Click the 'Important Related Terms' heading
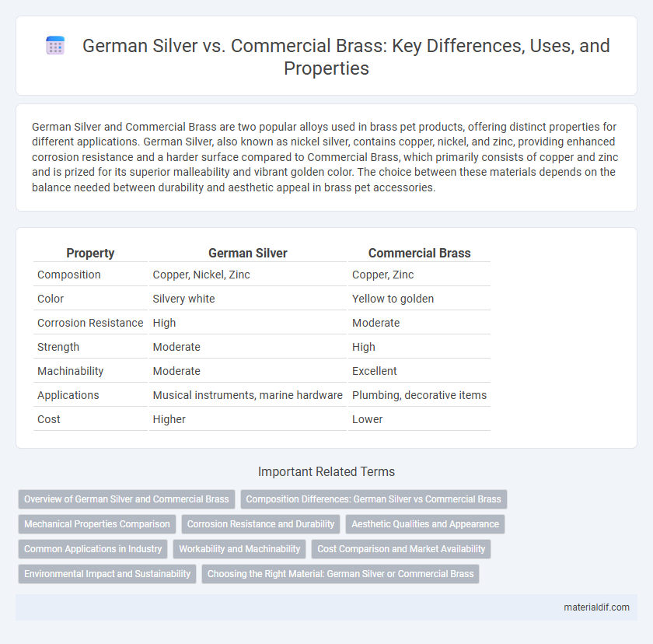Image resolution: width=653 pixels, height=644 pixels. click(x=326, y=471)
